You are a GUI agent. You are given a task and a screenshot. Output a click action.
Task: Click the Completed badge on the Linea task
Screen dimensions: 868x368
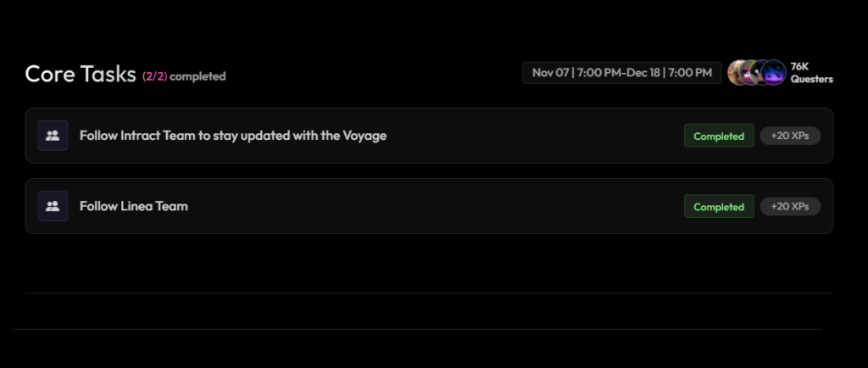click(x=719, y=206)
